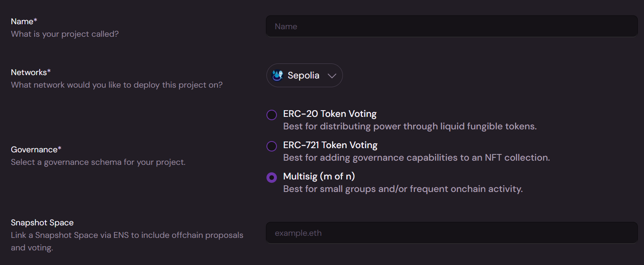Viewport: 644px width, 265px height.
Task: Click the 'Select a governance schema' hint text
Action: pyautogui.click(x=98, y=162)
